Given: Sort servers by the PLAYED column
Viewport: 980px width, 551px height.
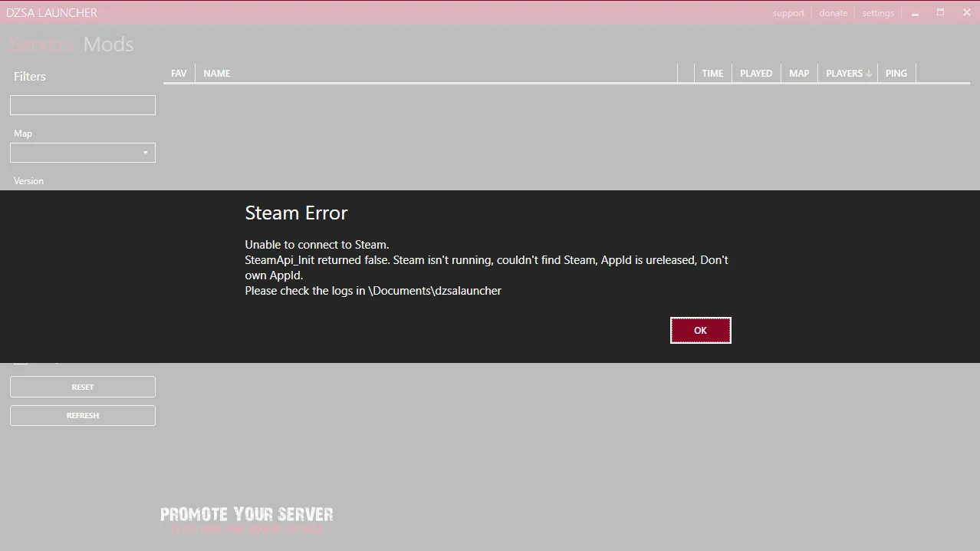Looking at the screenshot, I should coord(756,74).
